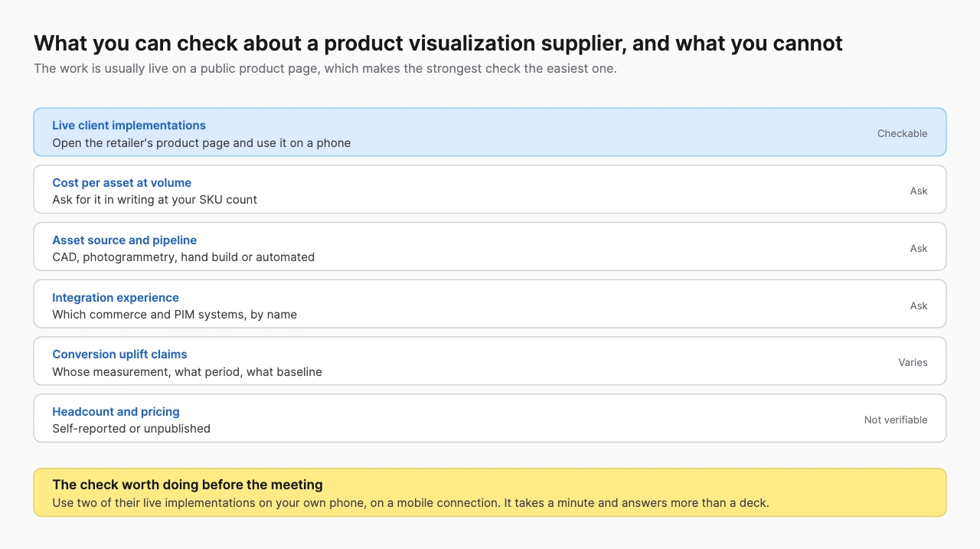
Task: Open the Headcount and pricing heading
Action: pyautogui.click(x=116, y=412)
